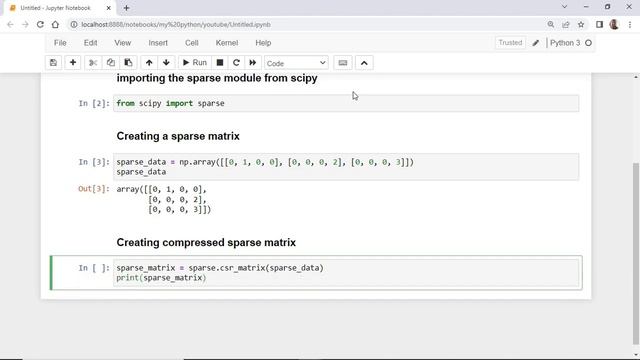Open the Help menu
This screenshot has width=640, height=360.
pos(263,43)
